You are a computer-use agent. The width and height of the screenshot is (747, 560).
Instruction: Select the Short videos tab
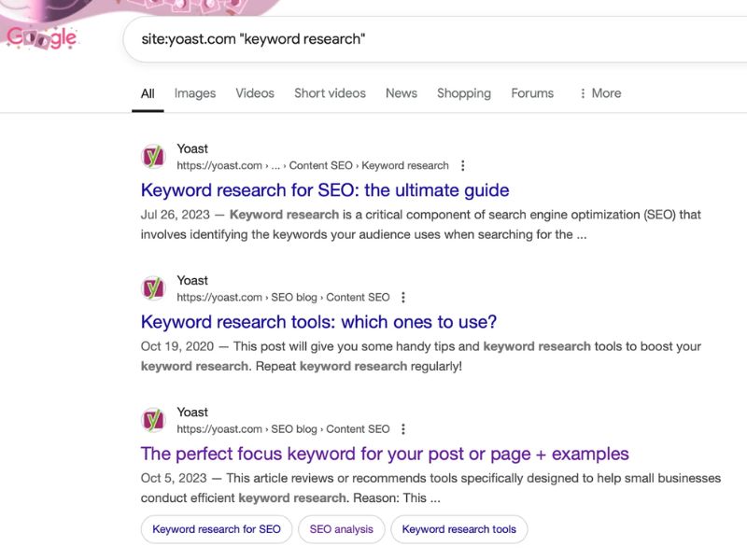click(330, 93)
